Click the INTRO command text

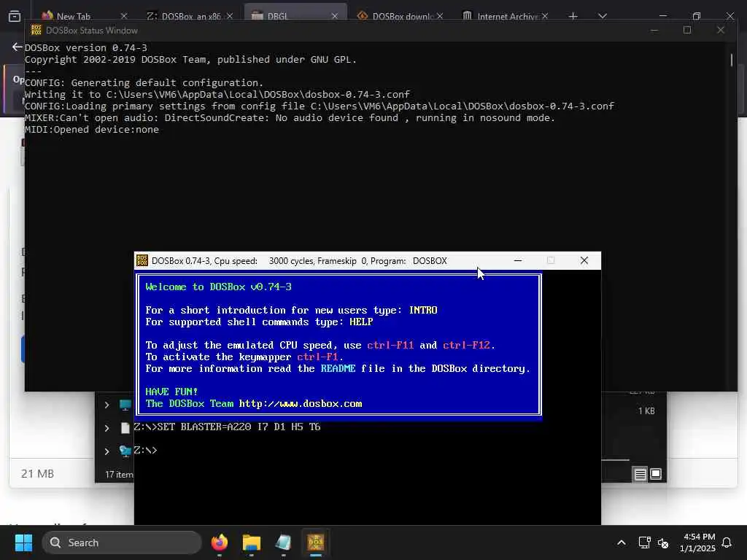423,310
